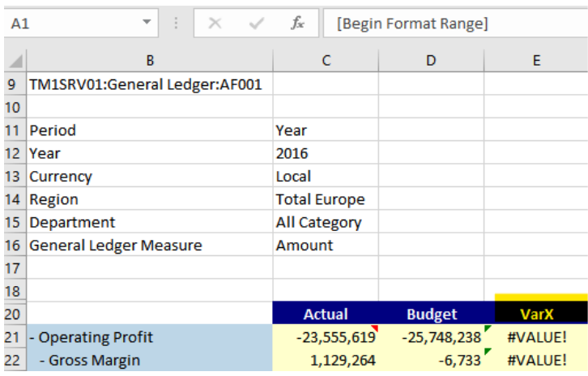Select column B header
This screenshot has height=376, width=588.
tap(150, 61)
